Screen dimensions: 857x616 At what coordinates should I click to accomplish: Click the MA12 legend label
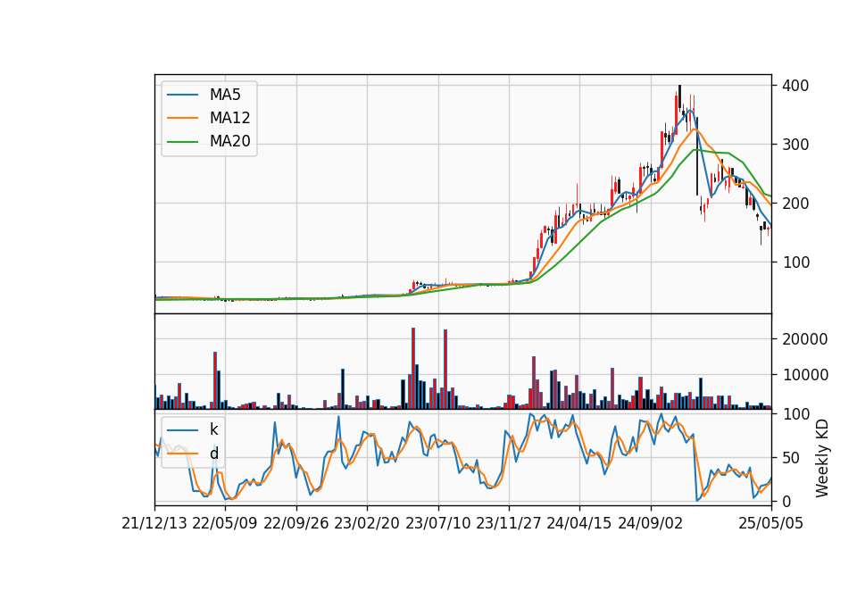pos(229,118)
